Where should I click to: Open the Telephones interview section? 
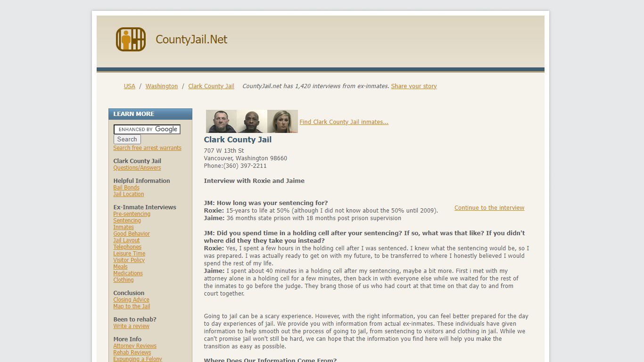pyautogui.click(x=127, y=247)
